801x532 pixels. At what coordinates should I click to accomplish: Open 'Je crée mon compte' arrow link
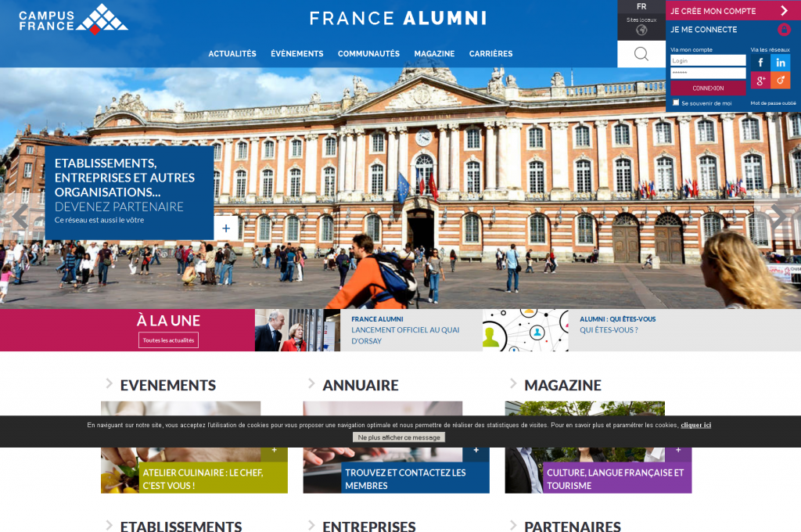click(784, 11)
